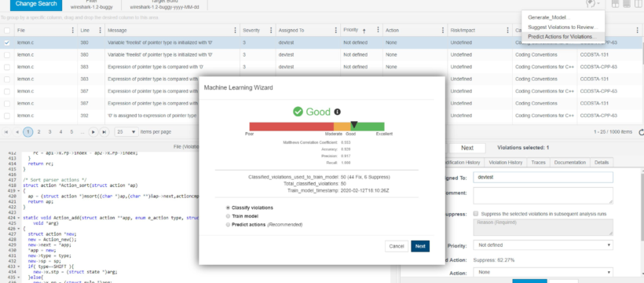Screen dimensions: 644x283
Task: Click the orange Moderate gauge segment
Action: pos(342,127)
